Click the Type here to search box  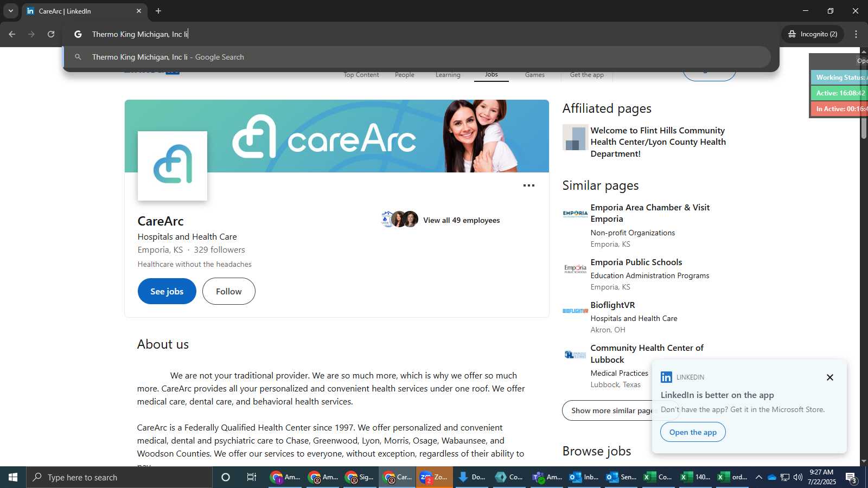[x=119, y=477]
